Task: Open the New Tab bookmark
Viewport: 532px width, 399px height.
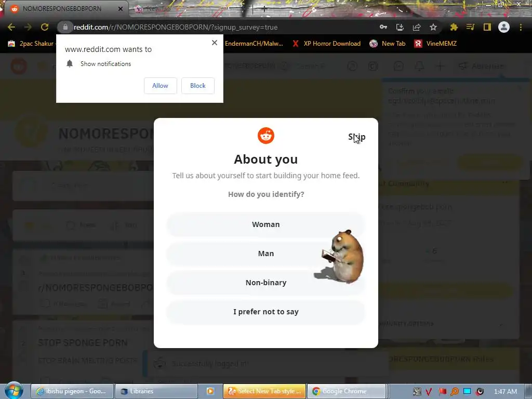Action: (x=388, y=44)
